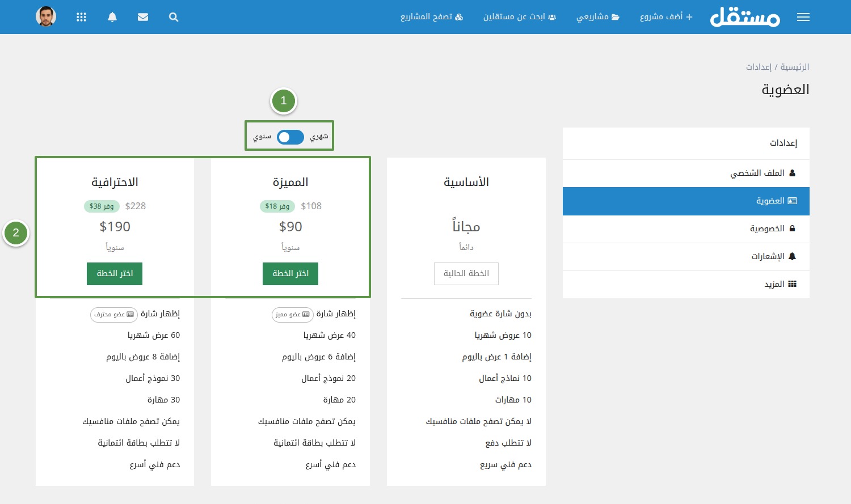Open the hamburger menu icon

point(803,17)
